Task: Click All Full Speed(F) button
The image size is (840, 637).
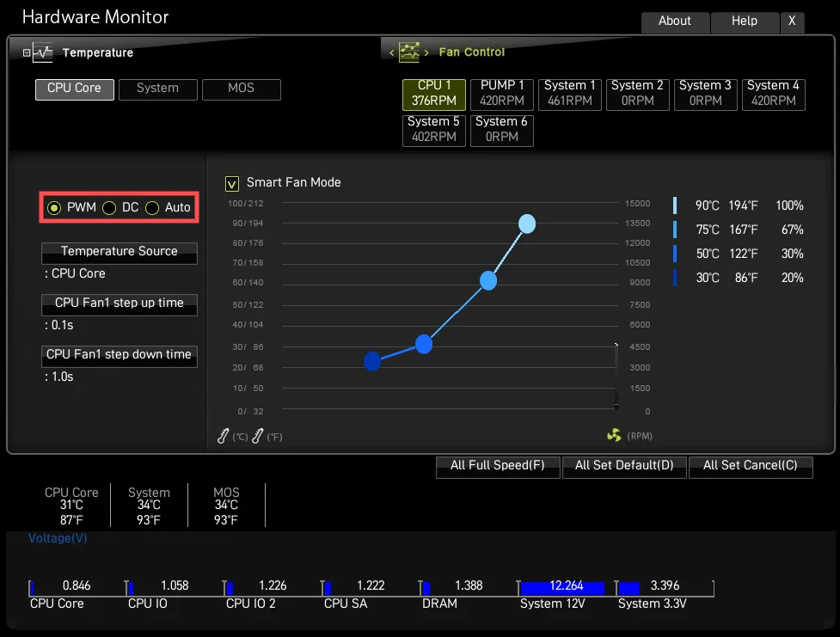Action: [x=497, y=467]
